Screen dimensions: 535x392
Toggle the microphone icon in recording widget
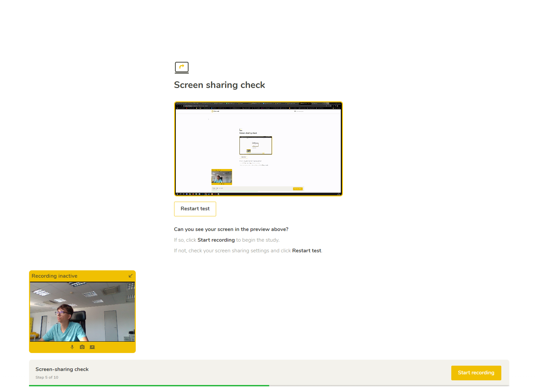click(x=72, y=347)
